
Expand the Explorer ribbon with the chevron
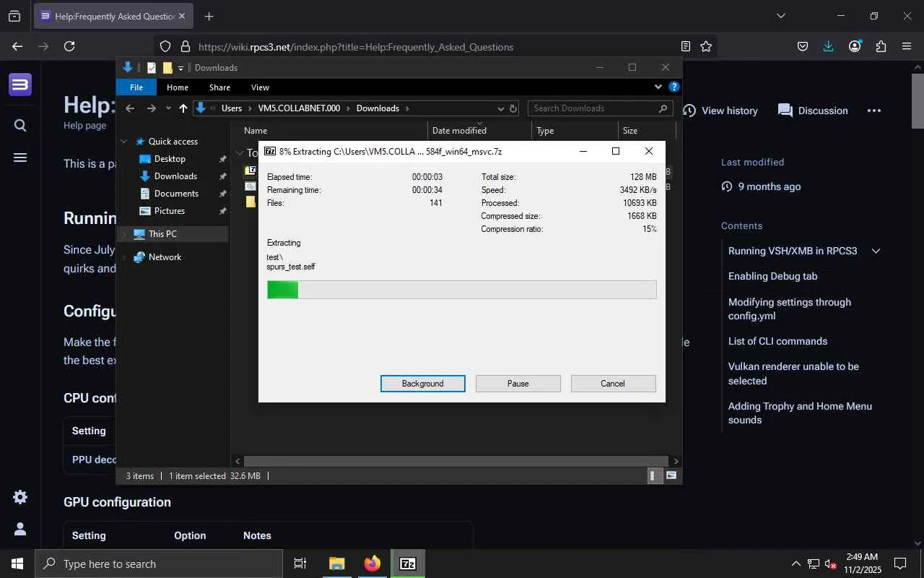pyautogui.click(x=658, y=87)
